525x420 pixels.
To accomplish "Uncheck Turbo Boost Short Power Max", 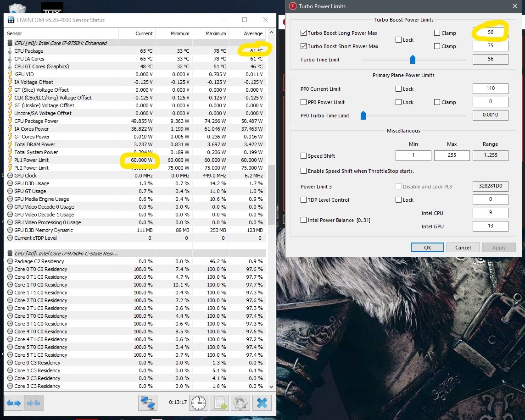I will (x=304, y=46).
